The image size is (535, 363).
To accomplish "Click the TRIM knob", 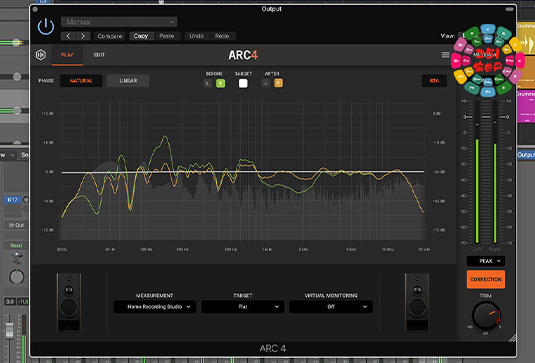I will click(x=486, y=316).
